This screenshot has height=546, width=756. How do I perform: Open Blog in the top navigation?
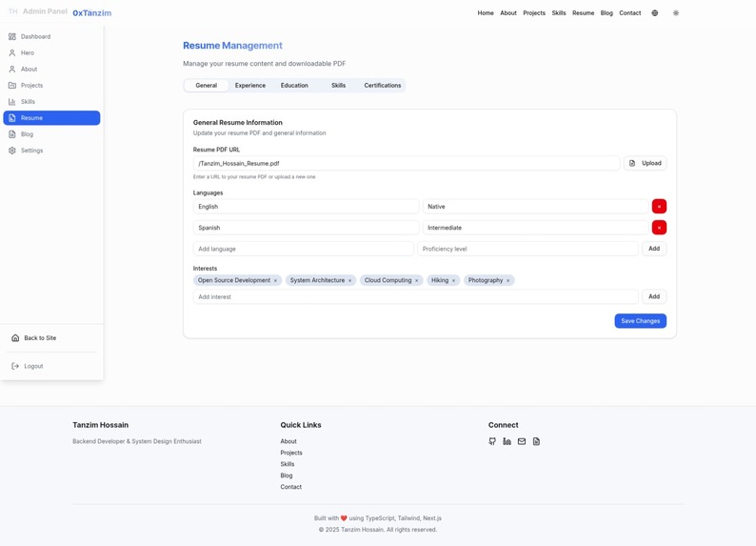click(x=607, y=13)
